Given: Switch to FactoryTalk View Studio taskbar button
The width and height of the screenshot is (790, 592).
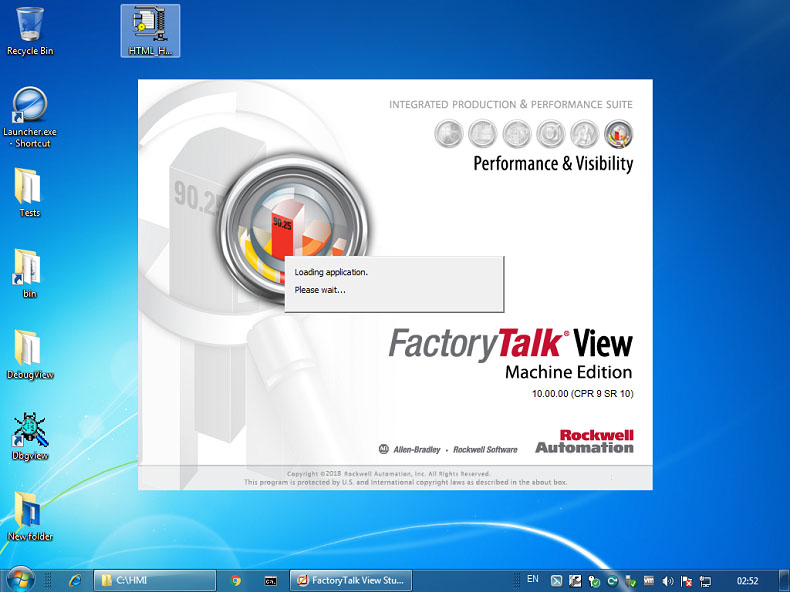Looking at the screenshot, I should 351,580.
